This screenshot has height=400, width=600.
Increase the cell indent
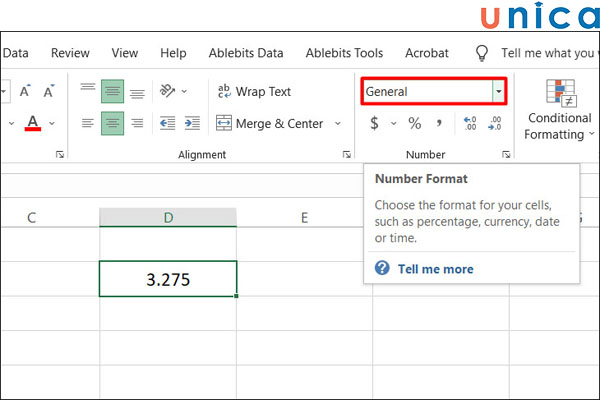coord(190,124)
